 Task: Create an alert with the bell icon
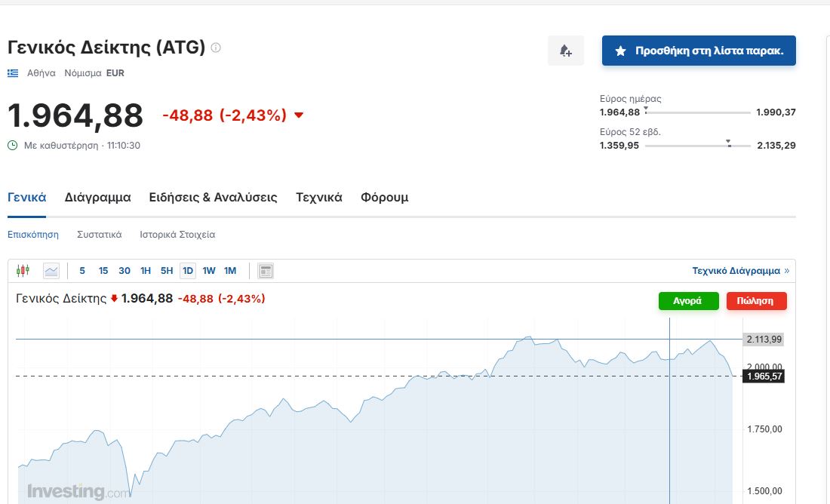click(565, 51)
